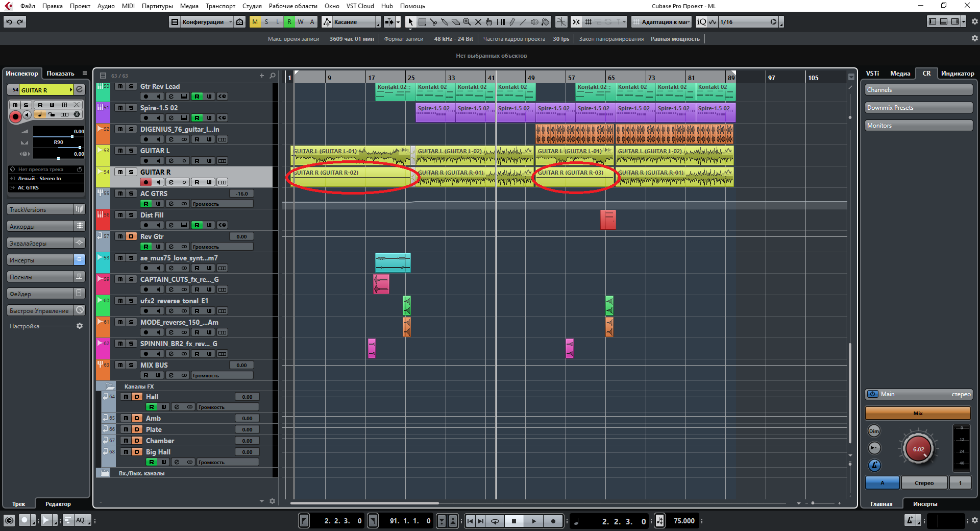The width and height of the screenshot is (980, 531).
Task: Click the red 6.02 level knob
Action: click(x=918, y=449)
